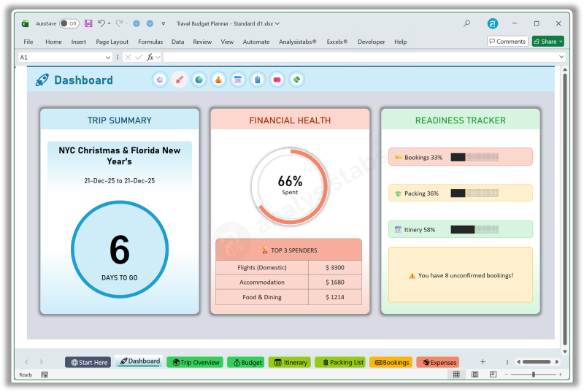Viewport: 584px width, 392px height.
Task: Open the Name Box dropdown arrow
Action: [108, 58]
